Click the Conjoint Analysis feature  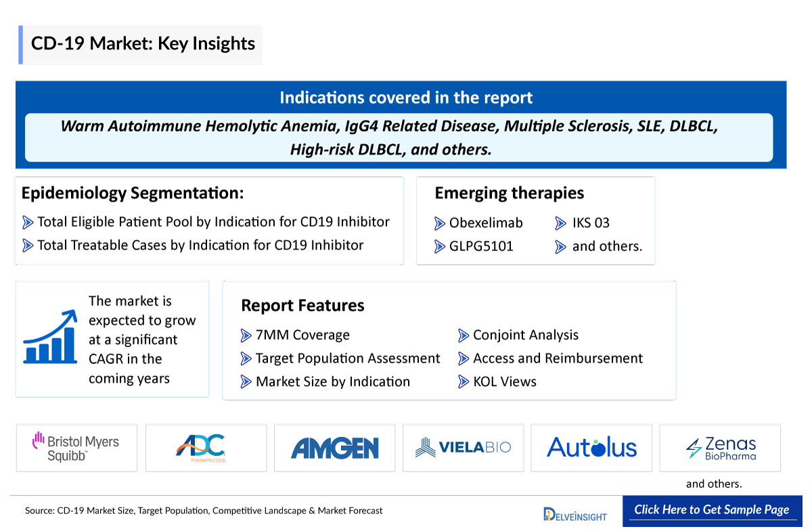pos(526,336)
